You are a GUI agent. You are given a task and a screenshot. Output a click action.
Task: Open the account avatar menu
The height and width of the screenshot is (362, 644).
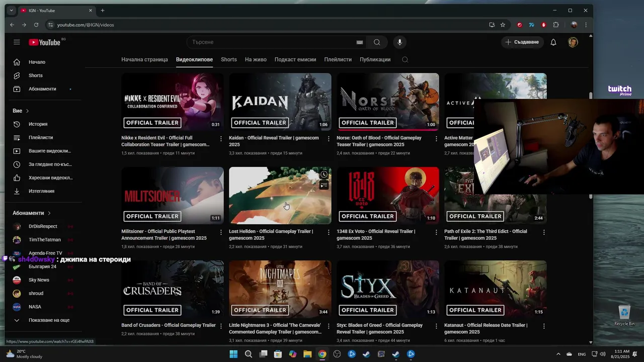point(573,42)
